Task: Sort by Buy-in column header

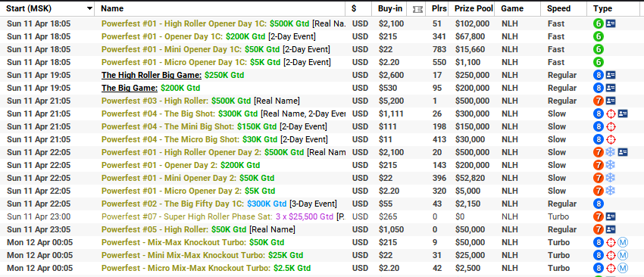Action: tap(389, 8)
